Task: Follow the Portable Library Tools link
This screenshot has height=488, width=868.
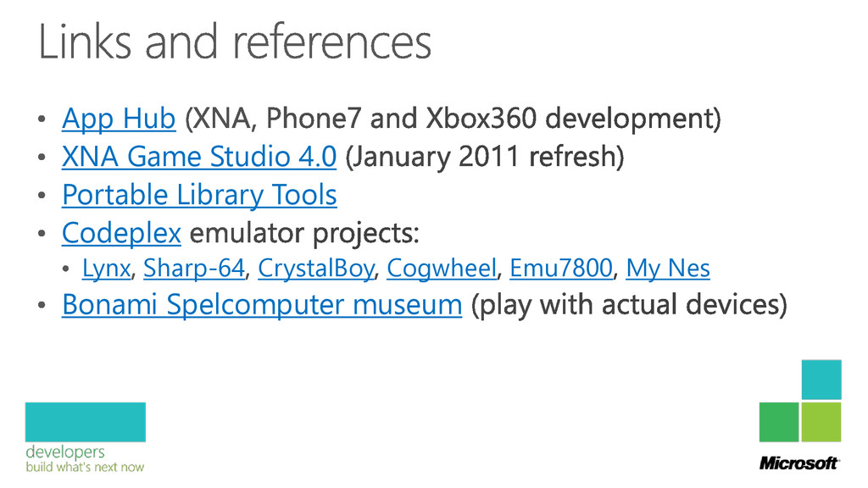Action: click(199, 196)
